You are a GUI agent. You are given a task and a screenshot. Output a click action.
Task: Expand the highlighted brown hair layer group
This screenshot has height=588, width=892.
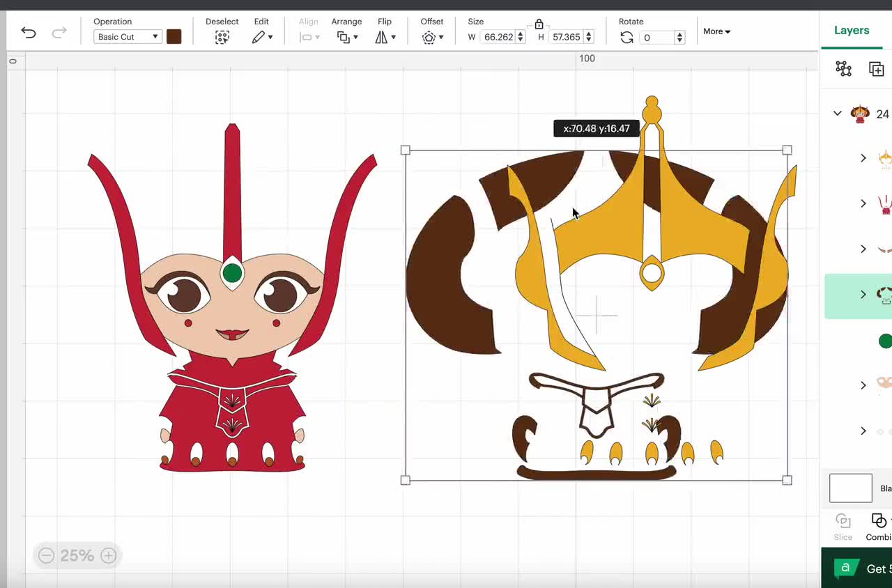[x=863, y=295]
